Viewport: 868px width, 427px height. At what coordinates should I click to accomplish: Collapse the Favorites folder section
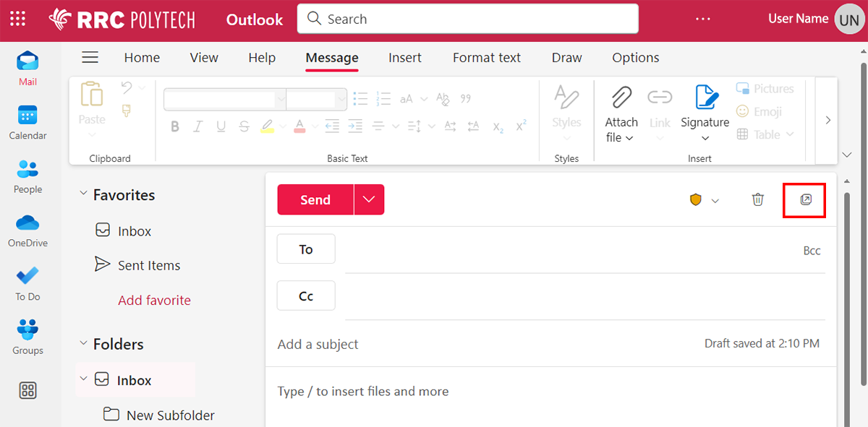pyautogui.click(x=83, y=195)
